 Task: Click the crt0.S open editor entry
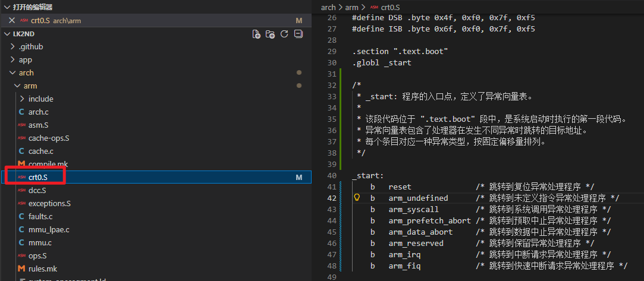pyautogui.click(x=156, y=21)
